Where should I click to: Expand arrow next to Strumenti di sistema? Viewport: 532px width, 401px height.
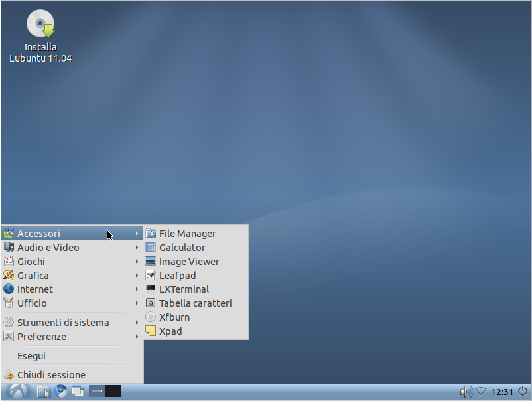tap(137, 323)
